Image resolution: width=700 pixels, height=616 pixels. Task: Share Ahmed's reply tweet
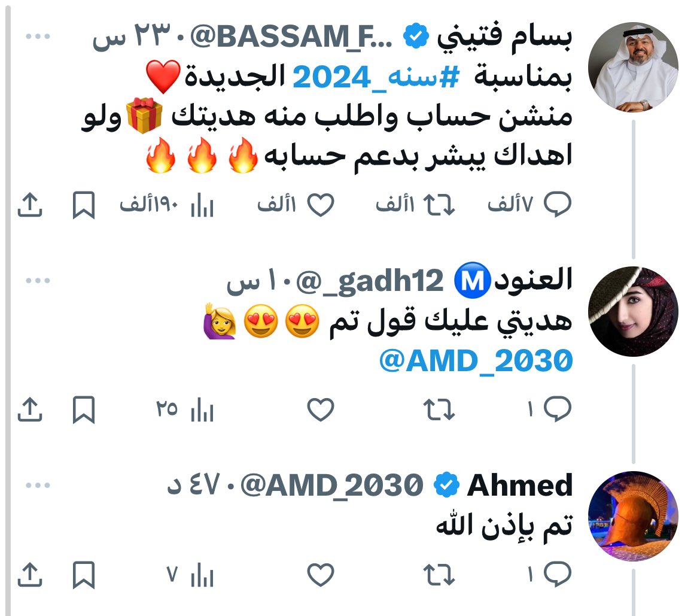[30, 575]
